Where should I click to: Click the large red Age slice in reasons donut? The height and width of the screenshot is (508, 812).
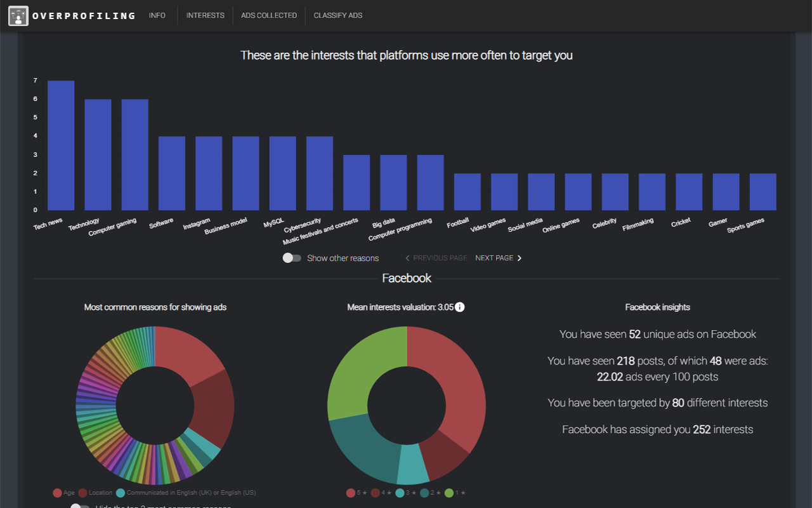(185, 354)
